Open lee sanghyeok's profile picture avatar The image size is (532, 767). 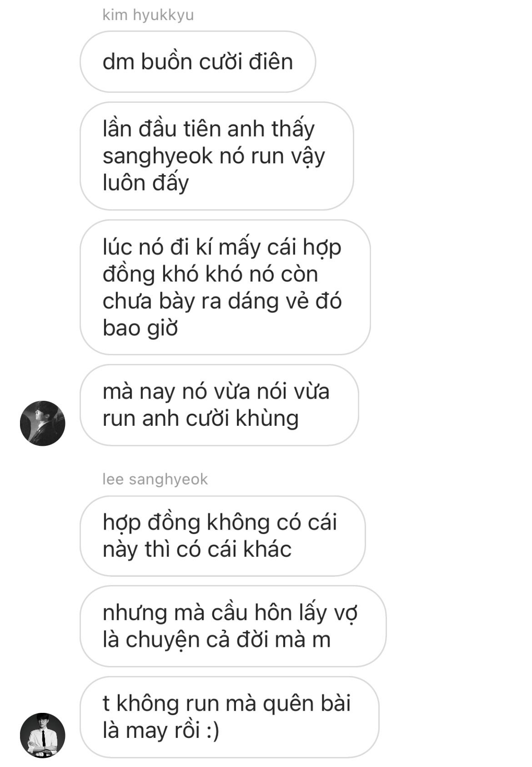pyautogui.click(x=43, y=735)
